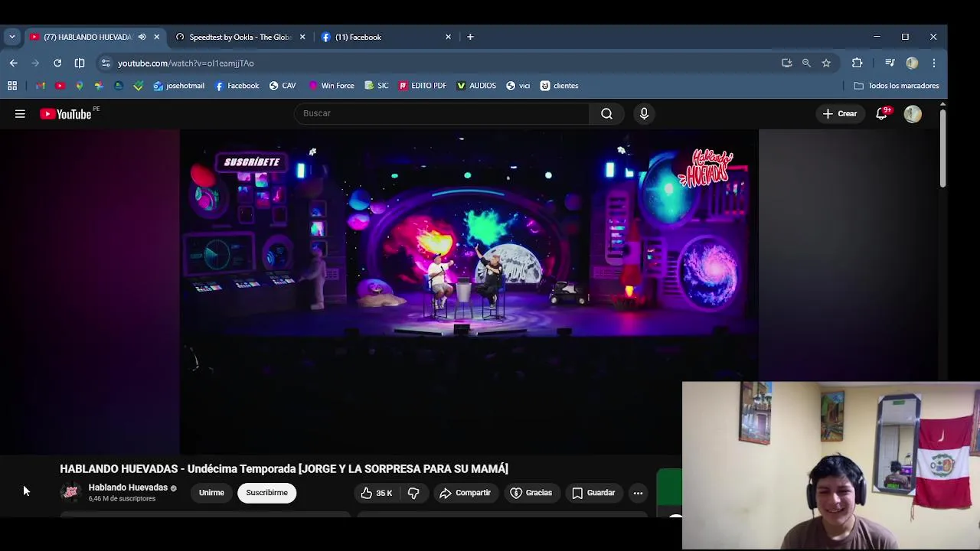This screenshot has height=551, width=980.
Task: Open the YouTube hamburger guide menu
Action: 20,114
